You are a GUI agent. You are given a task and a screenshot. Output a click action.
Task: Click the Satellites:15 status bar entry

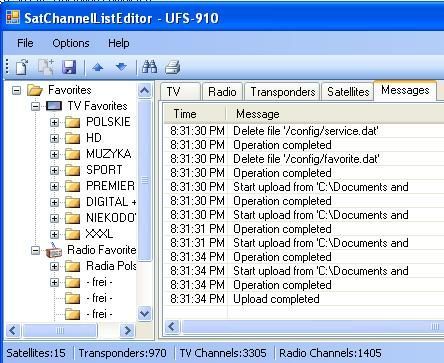(36, 353)
